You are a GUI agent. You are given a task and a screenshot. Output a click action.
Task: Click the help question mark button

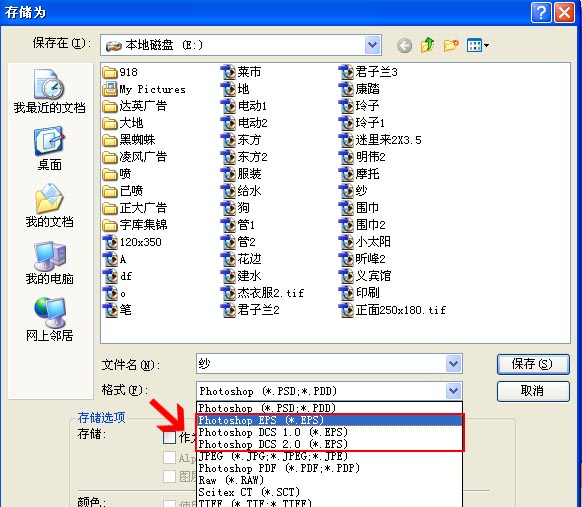point(541,13)
